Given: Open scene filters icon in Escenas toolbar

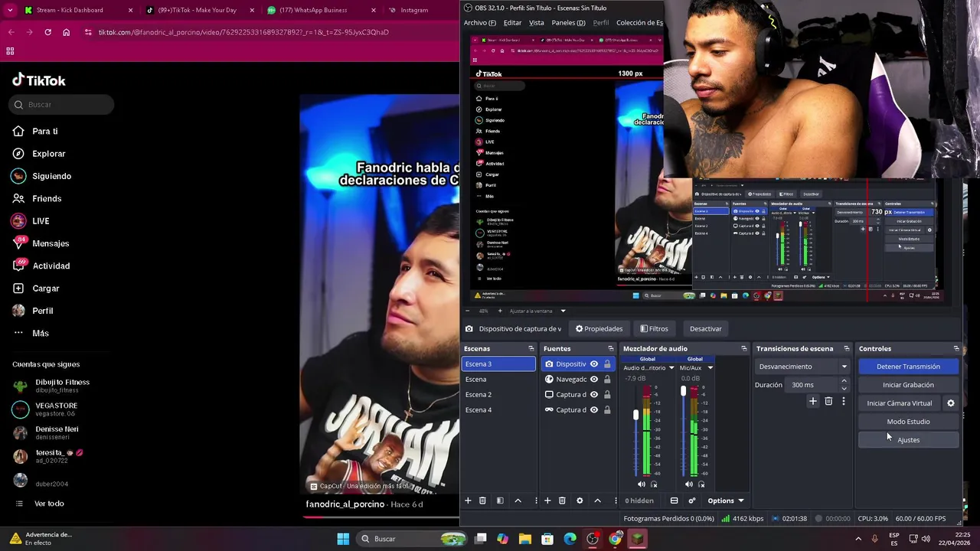Looking at the screenshot, I should (x=500, y=500).
